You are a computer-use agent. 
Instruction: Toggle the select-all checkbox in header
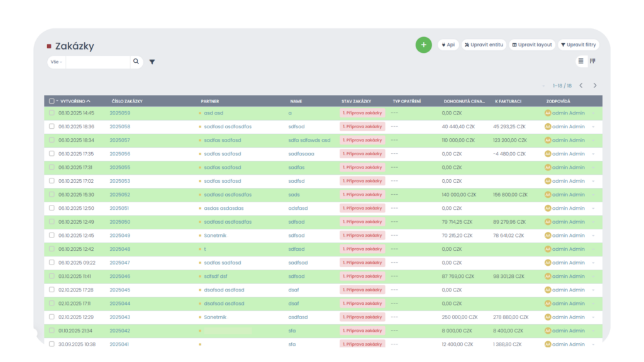click(x=52, y=101)
